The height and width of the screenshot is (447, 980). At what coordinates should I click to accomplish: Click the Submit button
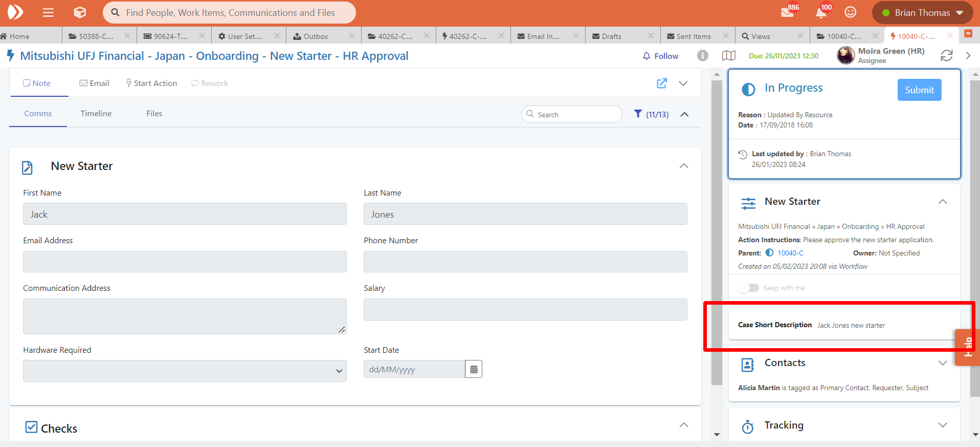click(919, 90)
